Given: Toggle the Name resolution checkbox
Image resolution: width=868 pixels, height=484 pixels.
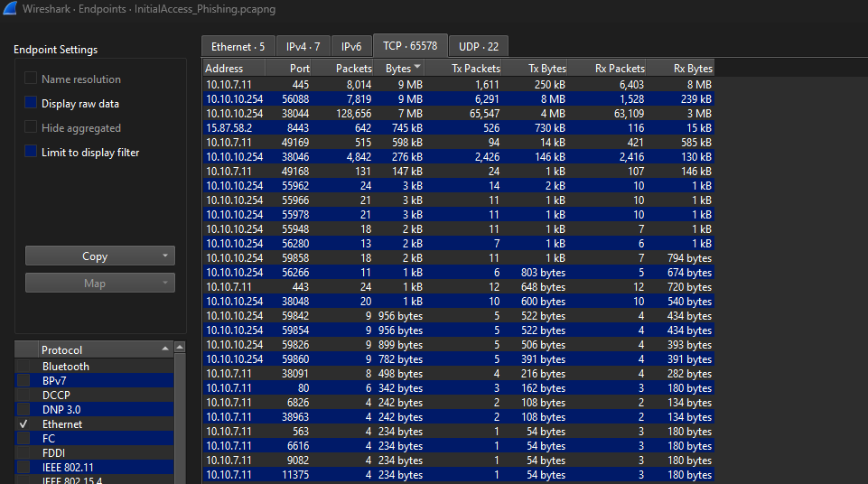Looking at the screenshot, I should pos(31,79).
